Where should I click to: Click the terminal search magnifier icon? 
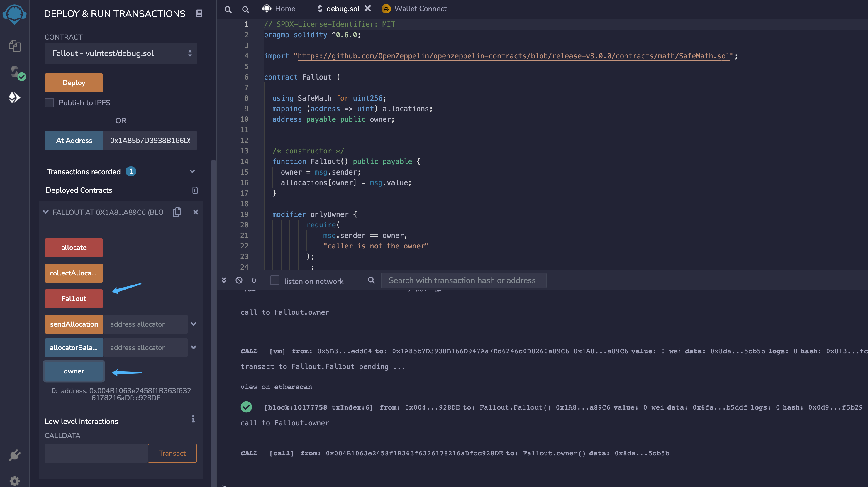pos(371,280)
